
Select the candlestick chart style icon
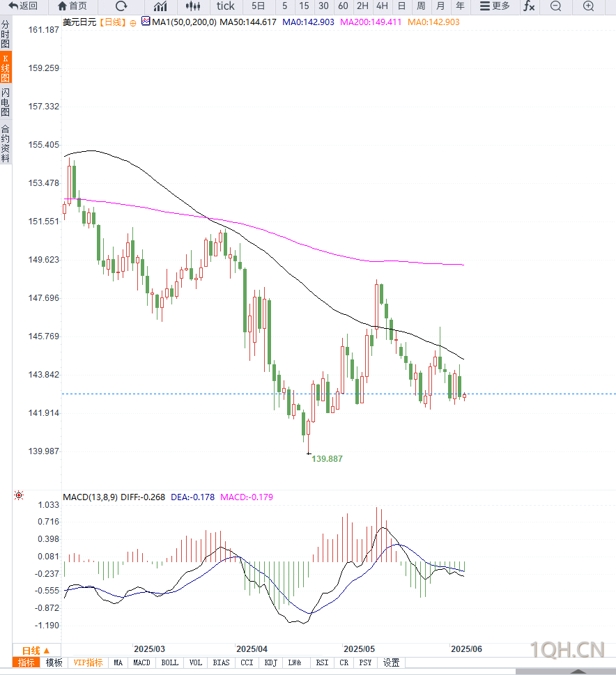tap(193, 6)
